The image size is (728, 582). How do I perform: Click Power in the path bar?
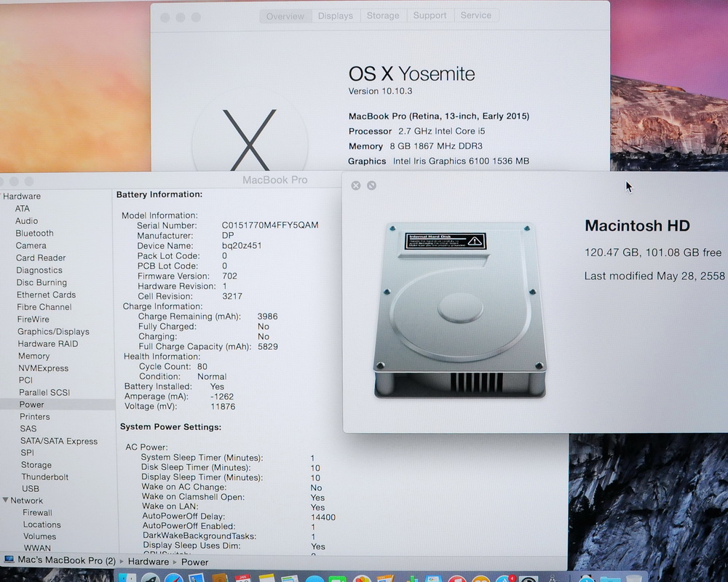194,562
